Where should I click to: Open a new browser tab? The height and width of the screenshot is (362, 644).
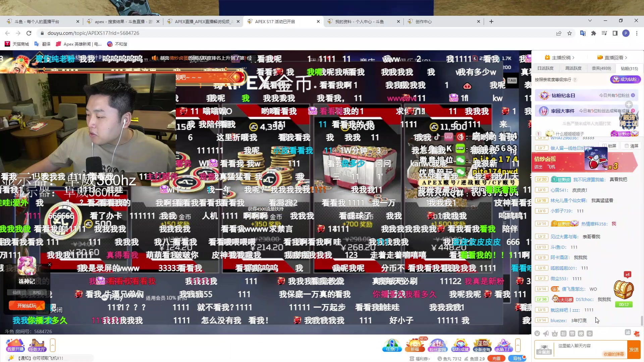[x=491, y=21]
